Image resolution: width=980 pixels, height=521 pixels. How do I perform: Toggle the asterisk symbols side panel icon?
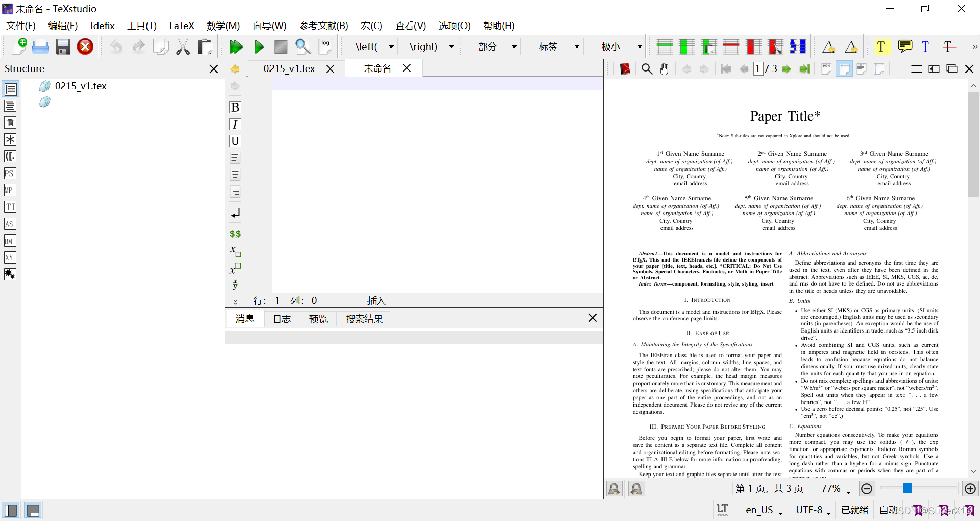click(10, 139)
